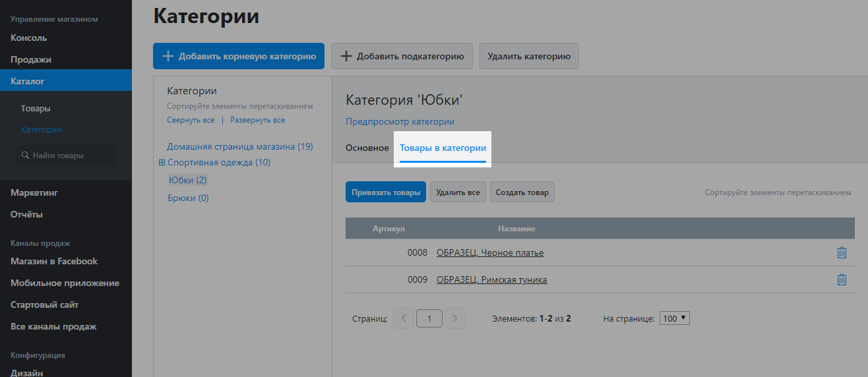Open Предпросмотр категории link
The height and width of the screenshot is (377, 868).
400,121
